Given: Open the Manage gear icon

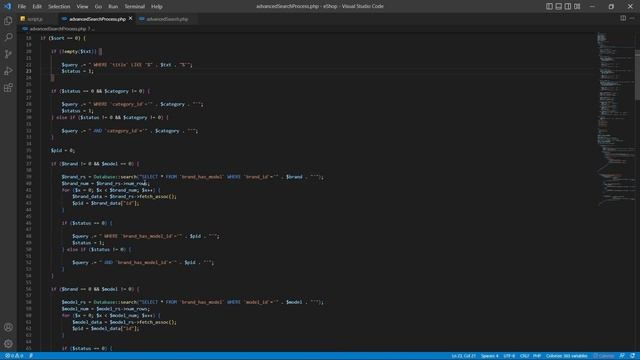Looking at the screenshot, I should point(8,344).
